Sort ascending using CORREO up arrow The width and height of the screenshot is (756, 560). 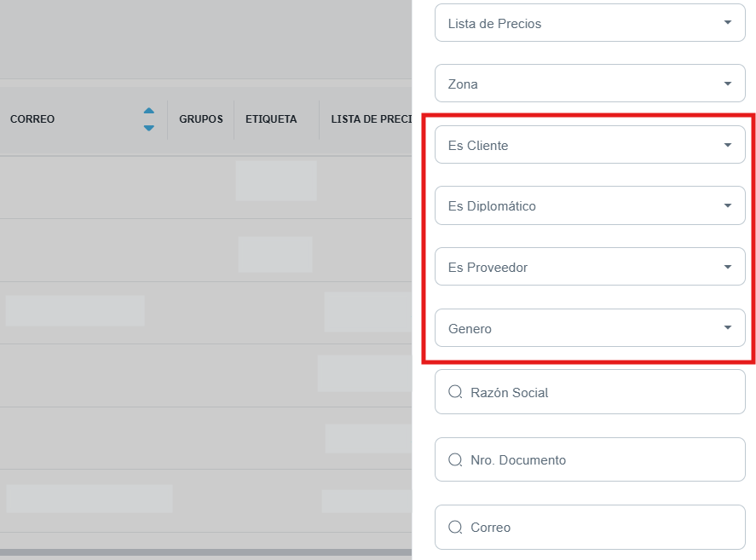[149, 111]
